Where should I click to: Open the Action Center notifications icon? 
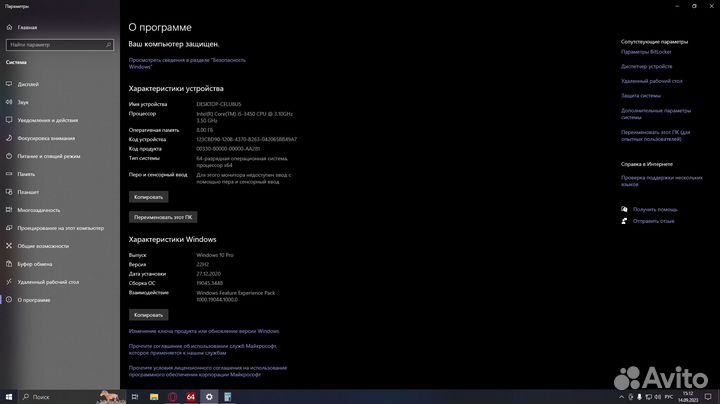point(708,397)
